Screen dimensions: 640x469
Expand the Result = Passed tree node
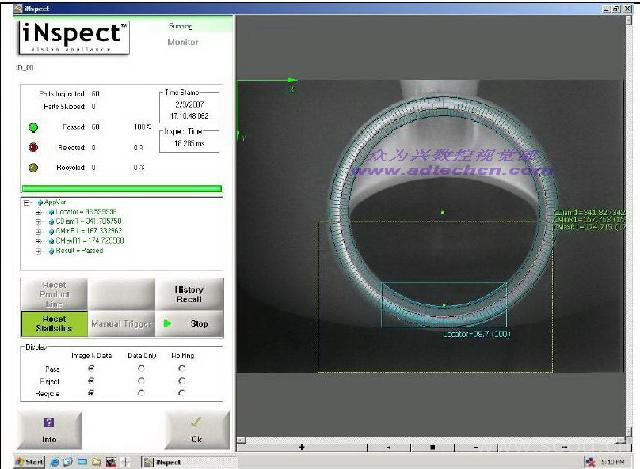(38, 250)
